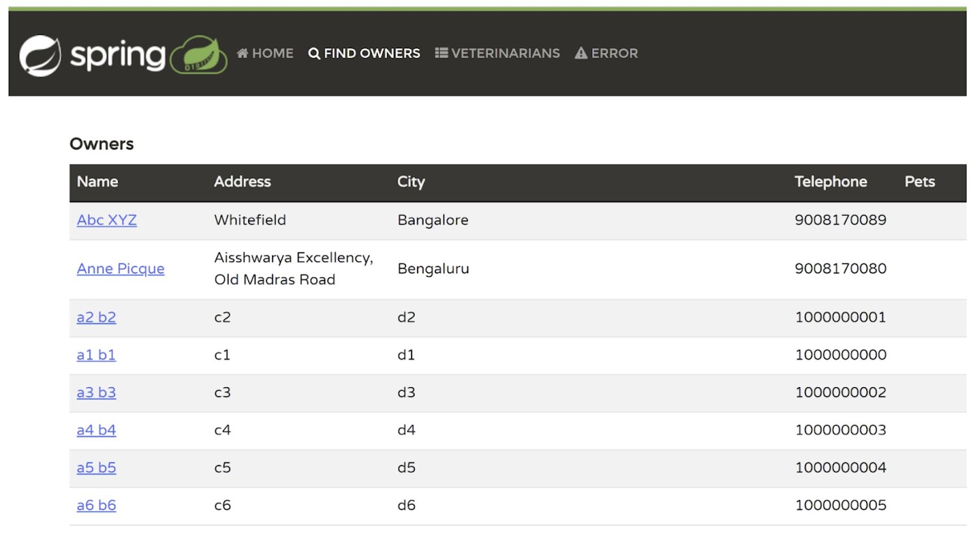The image size is (980, 542).
Task: Click the city cell d3
Action: (406, 393)
